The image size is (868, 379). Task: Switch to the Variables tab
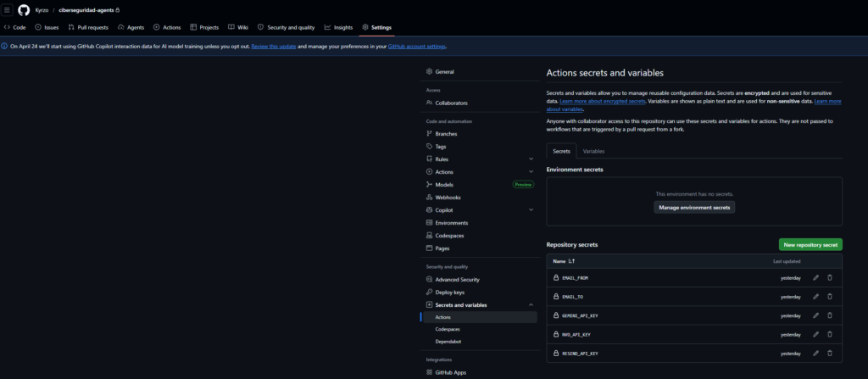coord(593,151)
